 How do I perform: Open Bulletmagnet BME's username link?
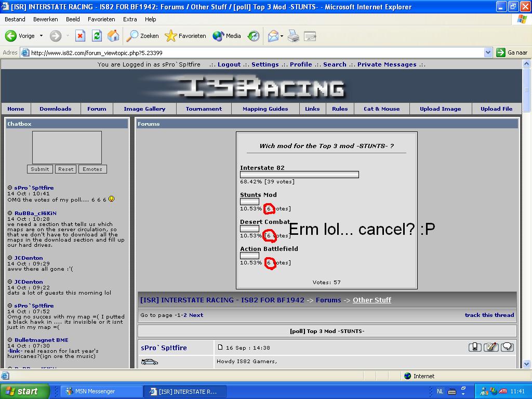click(42, 340)
